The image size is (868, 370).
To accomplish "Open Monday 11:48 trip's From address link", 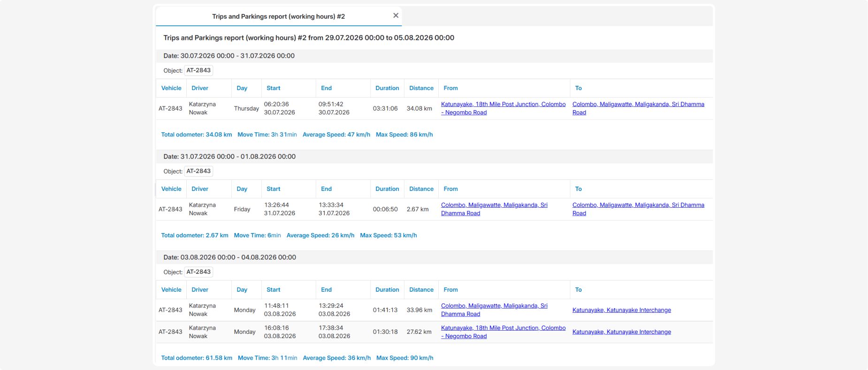I will click(x=494, y=310).
